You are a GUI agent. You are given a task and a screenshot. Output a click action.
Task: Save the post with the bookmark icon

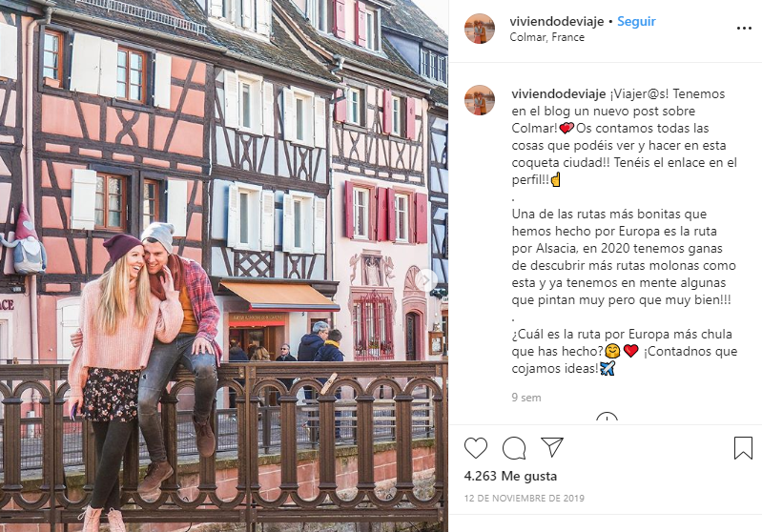pos(743,447)
